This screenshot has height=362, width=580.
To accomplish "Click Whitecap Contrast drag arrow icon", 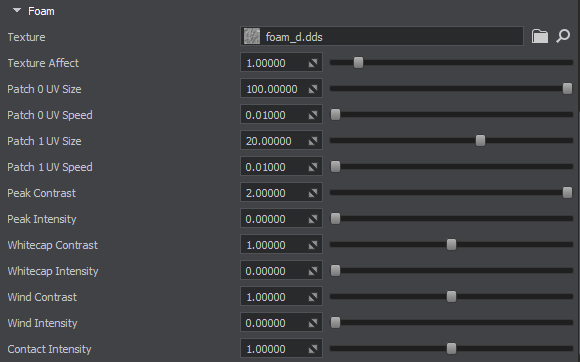I will pos(313,245).
